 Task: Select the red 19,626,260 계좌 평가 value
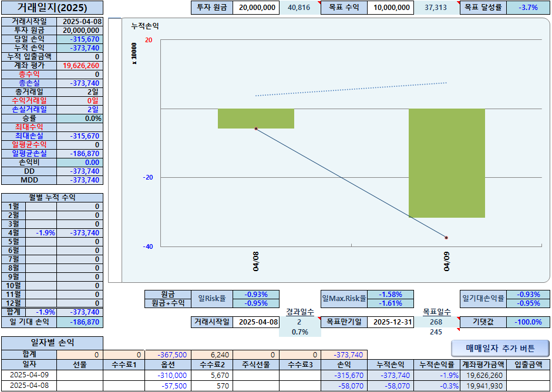point(80,66)
